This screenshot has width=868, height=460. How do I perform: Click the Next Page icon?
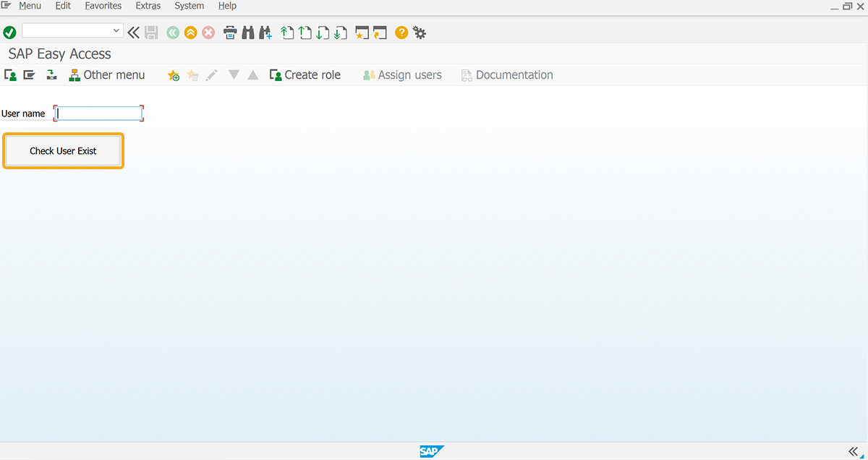point(323,33)
